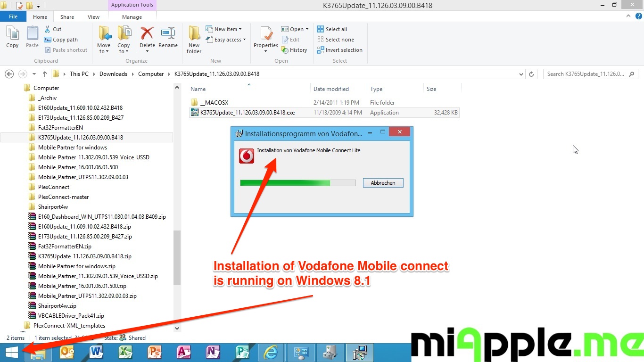This screenshot has height=362, width=644.
Task: Click the Cut scissors icon
Action: click(48, 29)
